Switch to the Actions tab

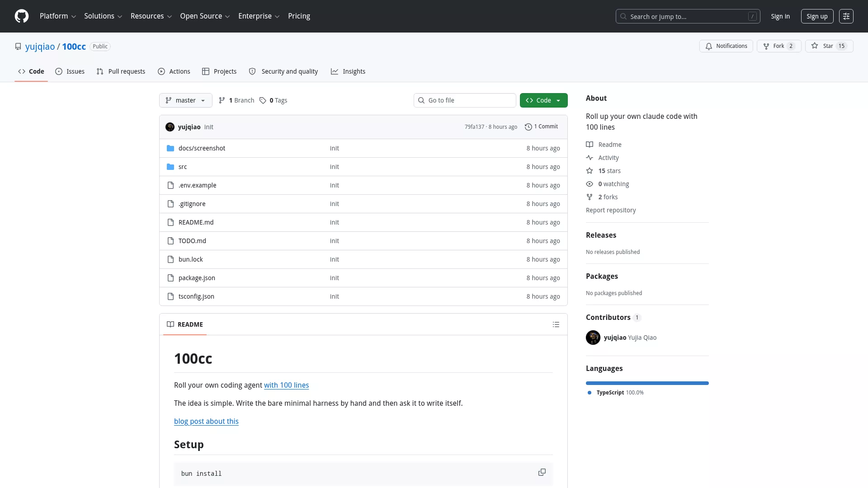(x=174, y=71)
